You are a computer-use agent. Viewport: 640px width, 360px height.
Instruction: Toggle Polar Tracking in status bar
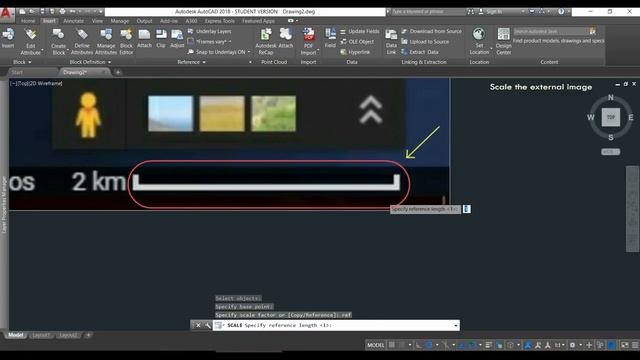click(x=429, y=345)
